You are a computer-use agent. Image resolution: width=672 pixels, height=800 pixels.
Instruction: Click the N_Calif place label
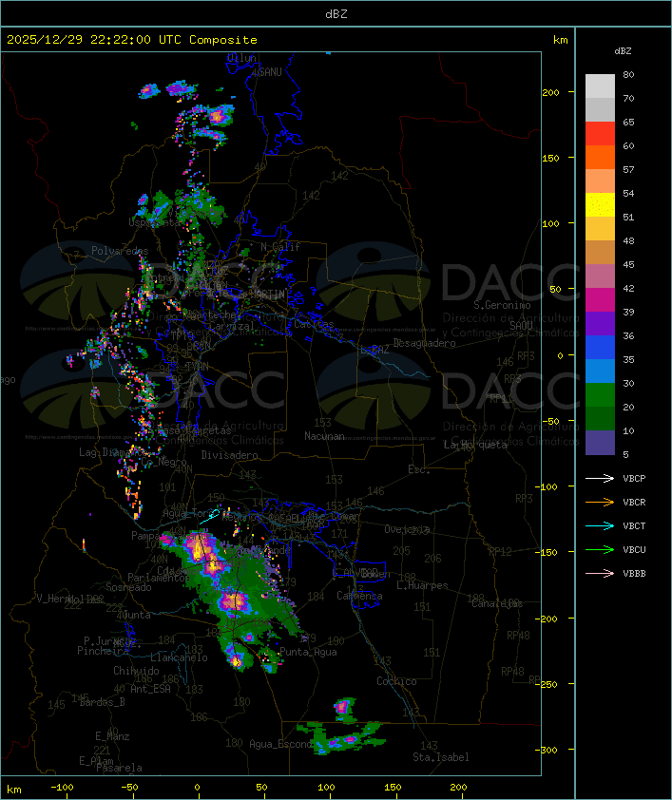click(x=280, y=246)
